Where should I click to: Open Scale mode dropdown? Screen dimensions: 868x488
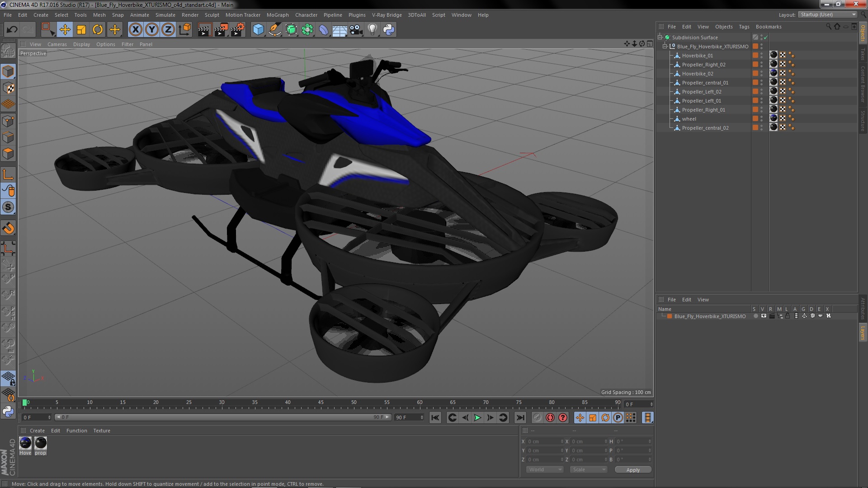(588, 469)
